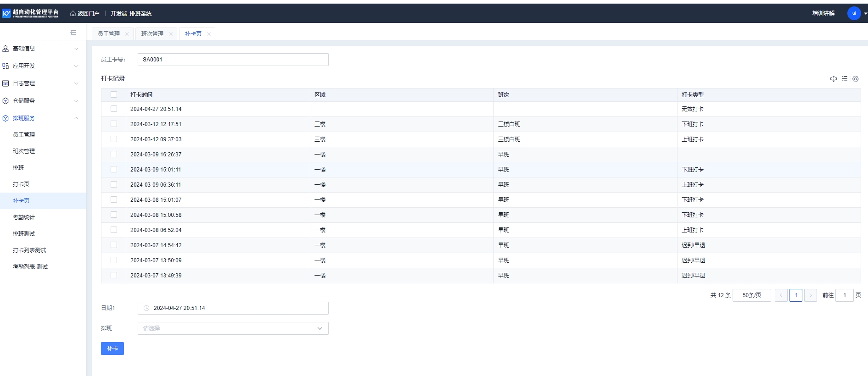Open 排班 in the sidebar
The image size is (868, 376).
click(18, 168)
